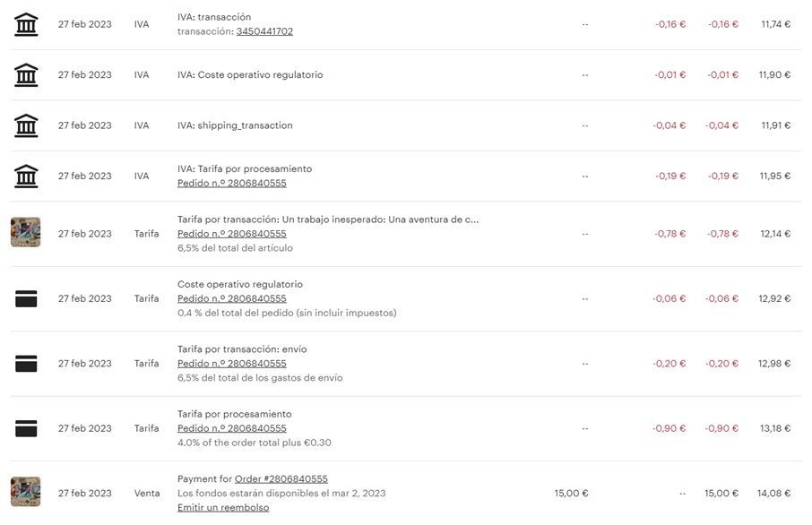This screenshot has width=812, height=525.
Task: Click card icon for Tarifa por procesamiento fee
Action: click(x=26, y=428)
